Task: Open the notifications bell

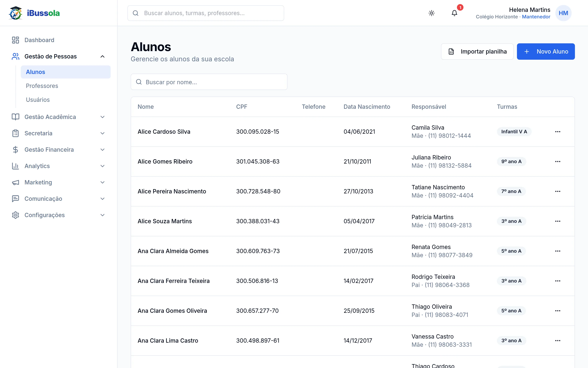Action: coord(454,13)
